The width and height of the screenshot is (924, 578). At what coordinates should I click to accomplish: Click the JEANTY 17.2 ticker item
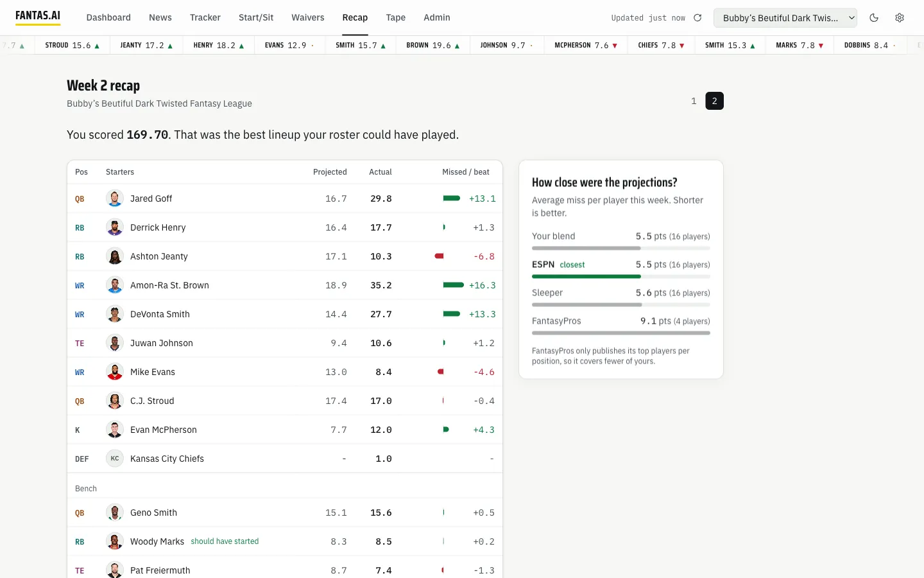tap(146, 46)
